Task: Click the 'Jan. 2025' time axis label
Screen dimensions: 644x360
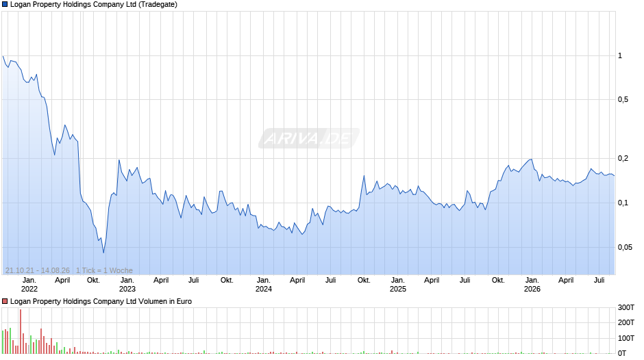Action: click(x=397, y=285)
